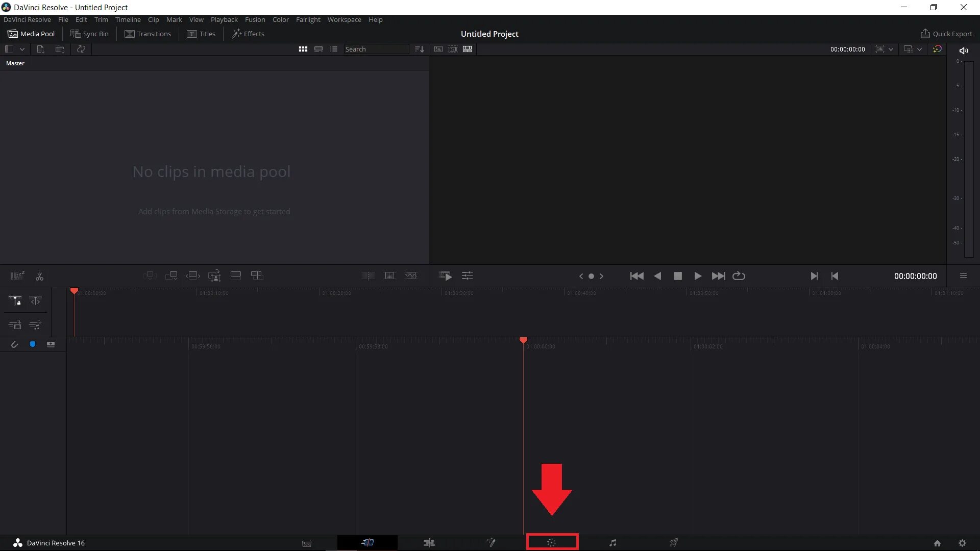Image resolution: width=980 pixels, height=551 pixels.
Task: Toggle the loop playback button
Action: (739, 276)
